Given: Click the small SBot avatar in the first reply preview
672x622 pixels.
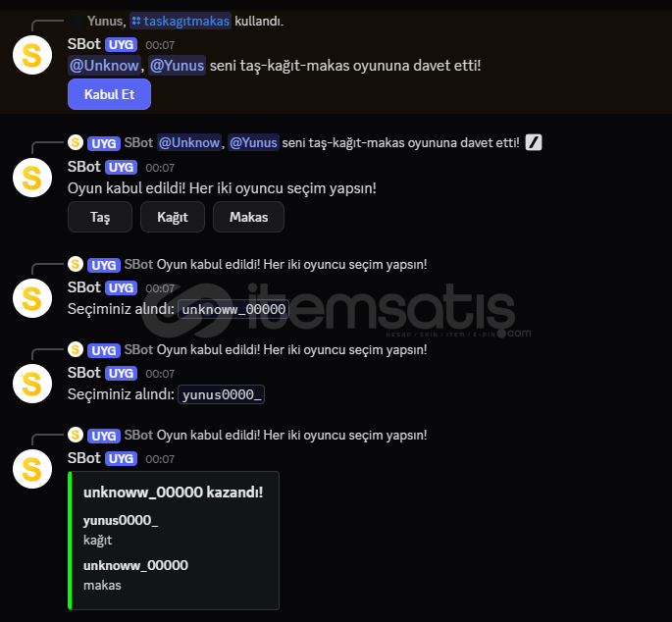Looking at the screenshot, I should (x=76, y=142).
